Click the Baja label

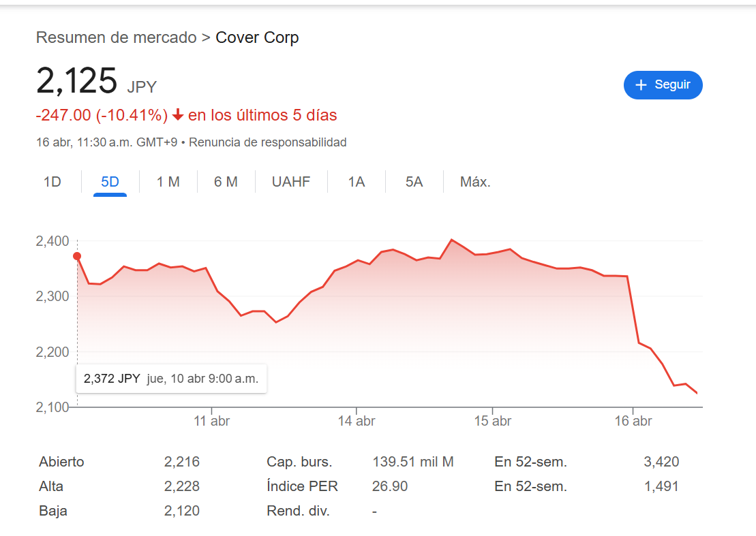coord(53,511)
